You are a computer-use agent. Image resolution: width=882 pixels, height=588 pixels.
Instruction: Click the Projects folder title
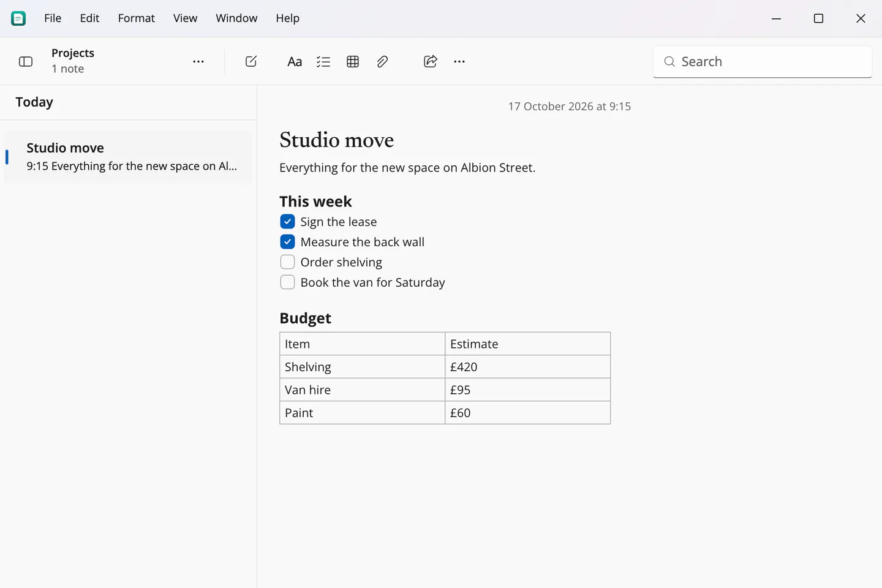(x=73, y=53)
